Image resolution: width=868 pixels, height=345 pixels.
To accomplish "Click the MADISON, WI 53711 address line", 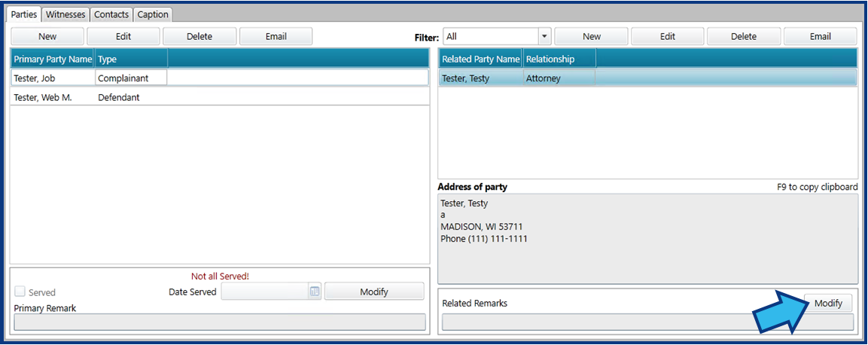I will tap(481, 227).
